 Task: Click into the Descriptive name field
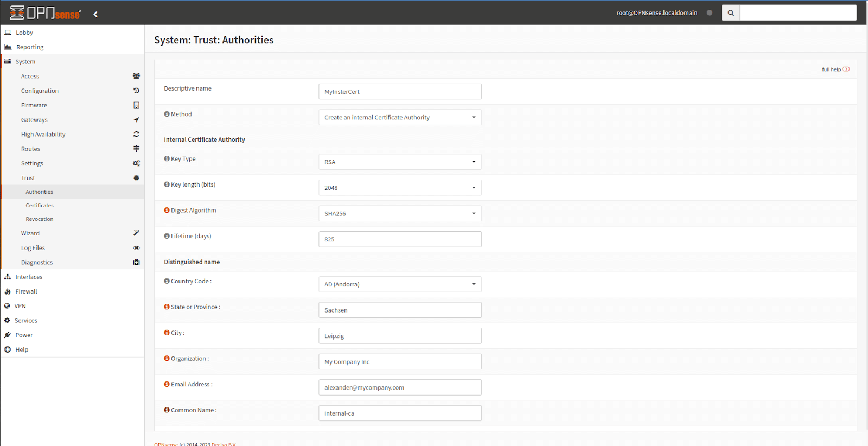pos(399,92)
